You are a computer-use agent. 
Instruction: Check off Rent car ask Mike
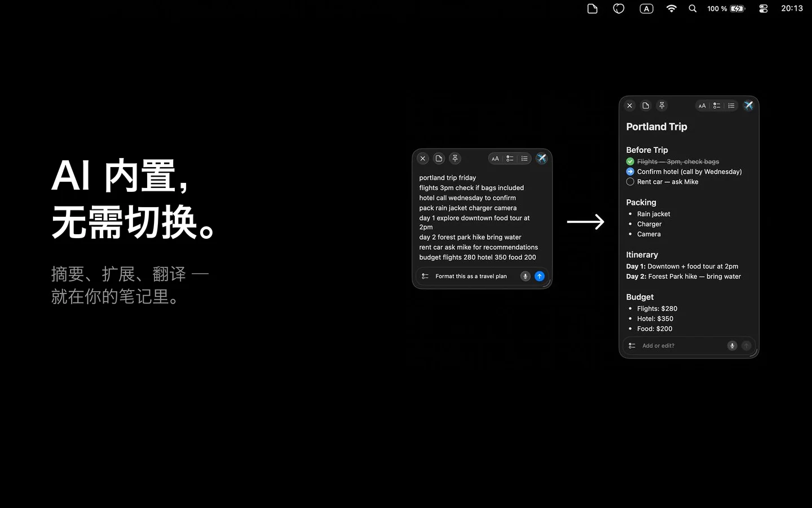[x=630, y=182]
